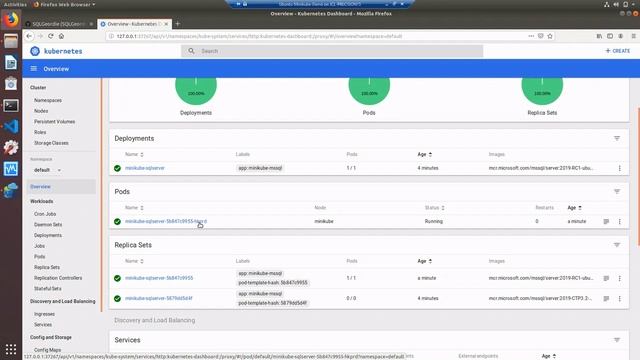Screen dimensions: 640x360
Task: Open Services in the sidebar
Action: tap(43, 324)
